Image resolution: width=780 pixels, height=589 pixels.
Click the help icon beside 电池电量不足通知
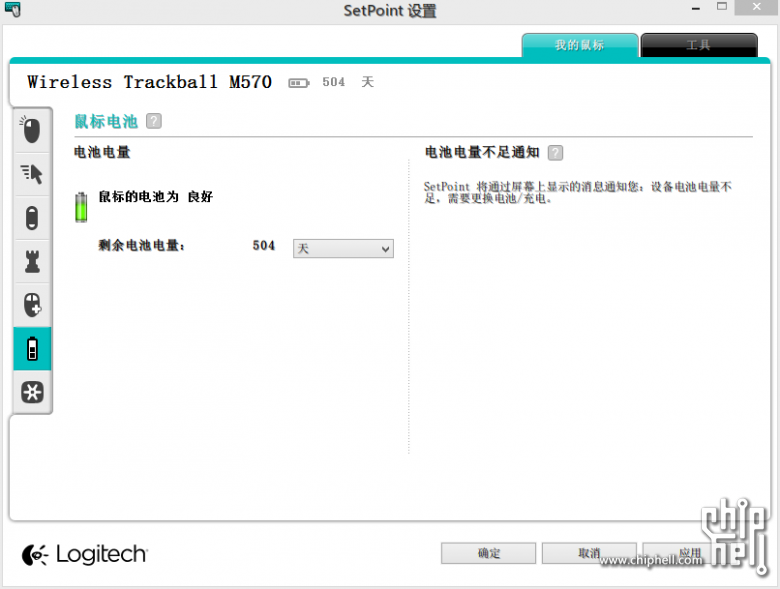tap(555, 153)
